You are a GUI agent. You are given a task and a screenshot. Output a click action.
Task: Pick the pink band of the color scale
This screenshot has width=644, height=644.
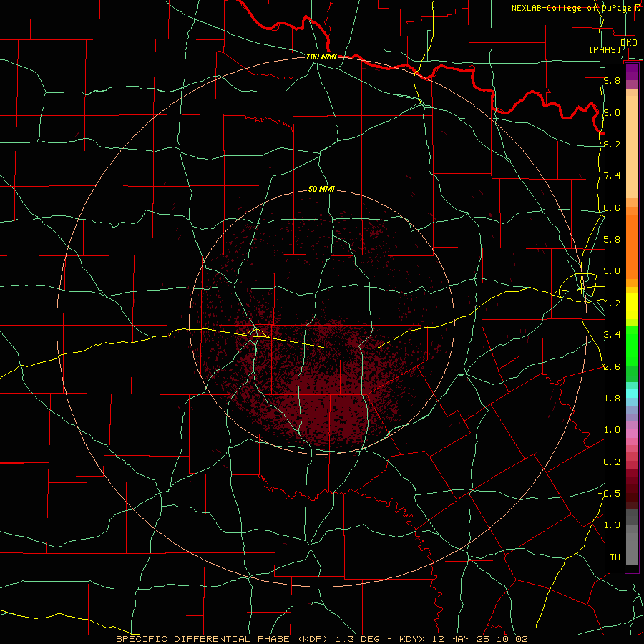[x=632, y=434]
